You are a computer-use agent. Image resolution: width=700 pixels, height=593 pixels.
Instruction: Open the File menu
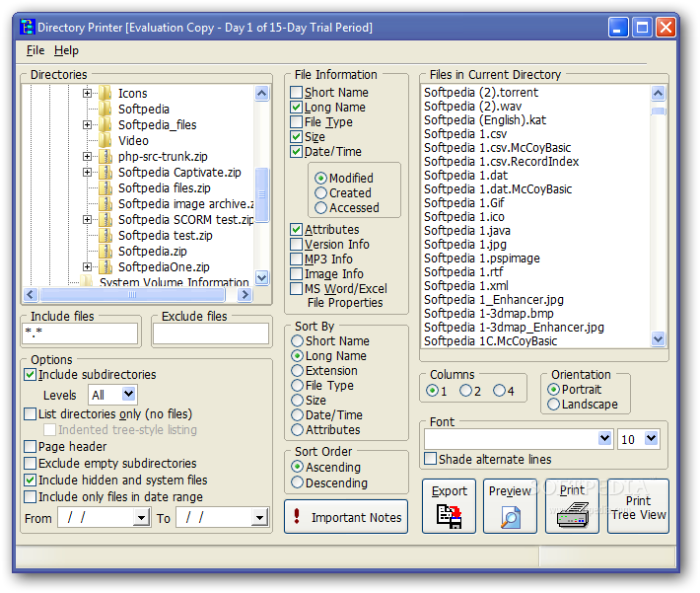[x=35, y=50]
